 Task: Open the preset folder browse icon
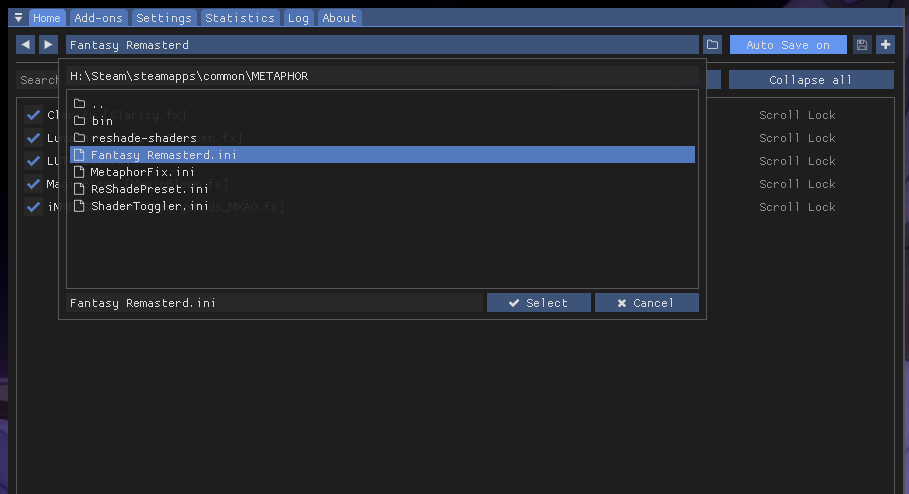712,45
